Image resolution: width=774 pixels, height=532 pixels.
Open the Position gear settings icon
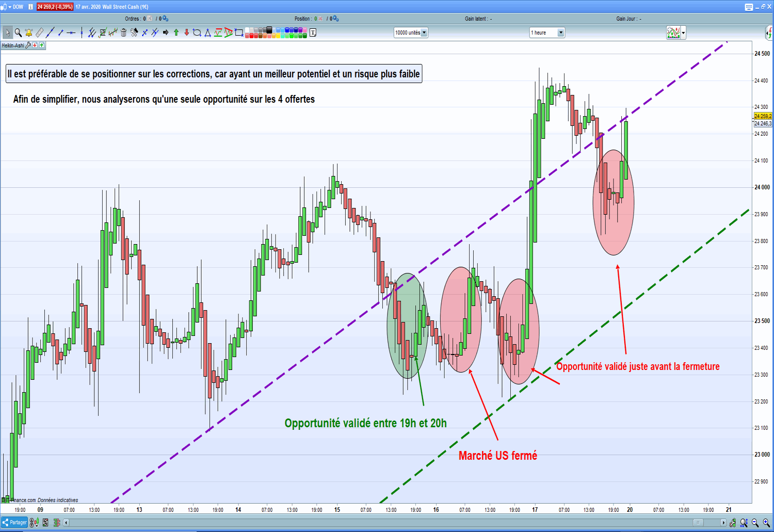click(335, 19)
